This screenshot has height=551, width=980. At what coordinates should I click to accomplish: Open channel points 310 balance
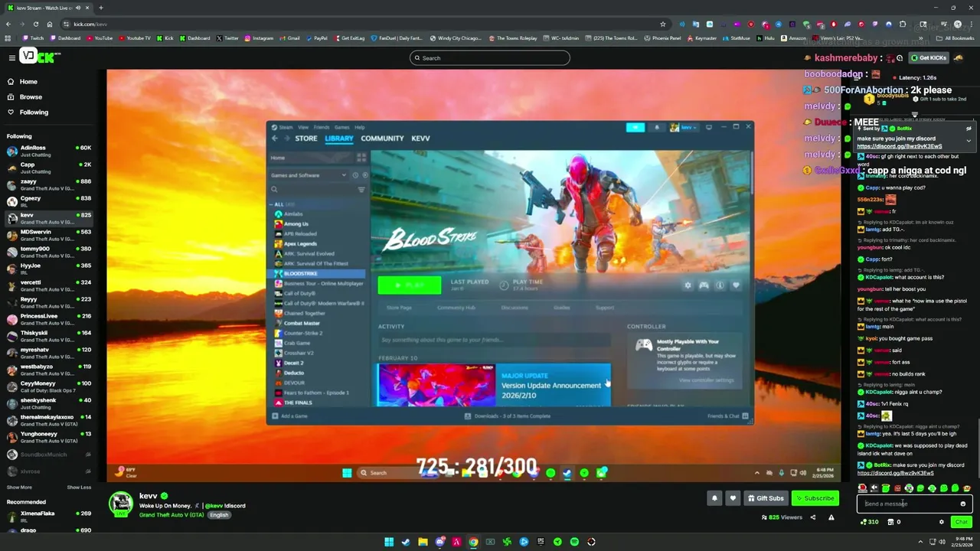pyautogui.click(x=870, y=522)
